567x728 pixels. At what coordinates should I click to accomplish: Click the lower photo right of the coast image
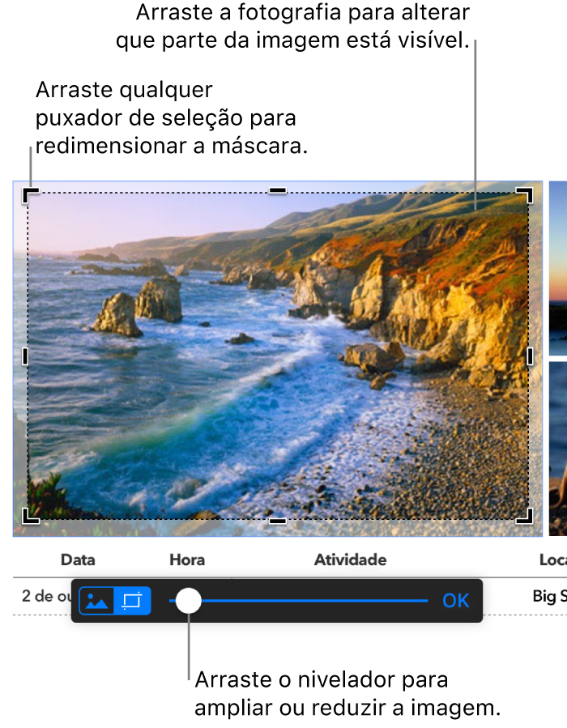pos(558,449)
